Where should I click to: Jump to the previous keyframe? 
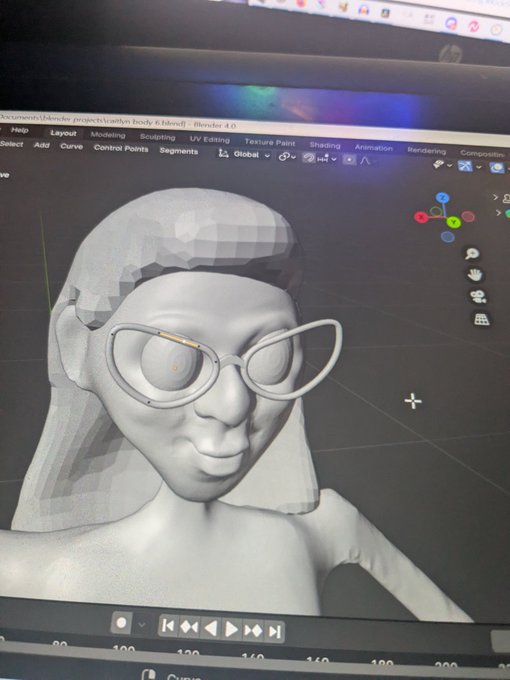tap(189, 627)
